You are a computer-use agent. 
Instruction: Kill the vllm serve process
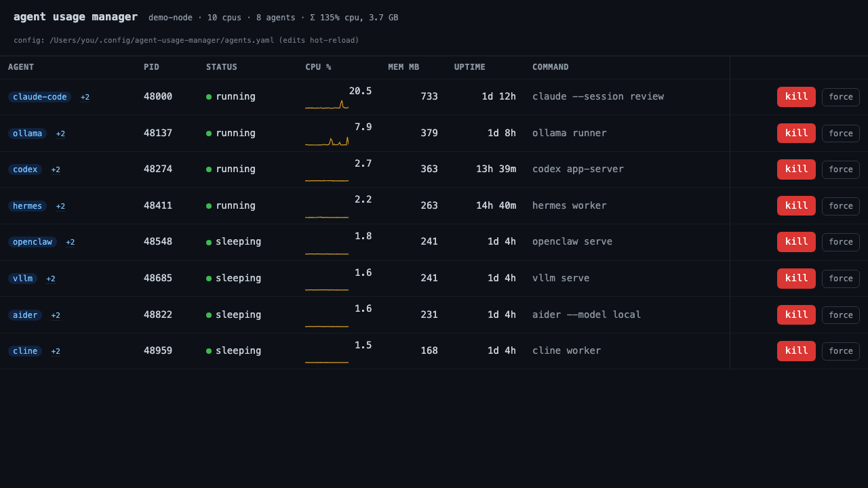(796, 279)
